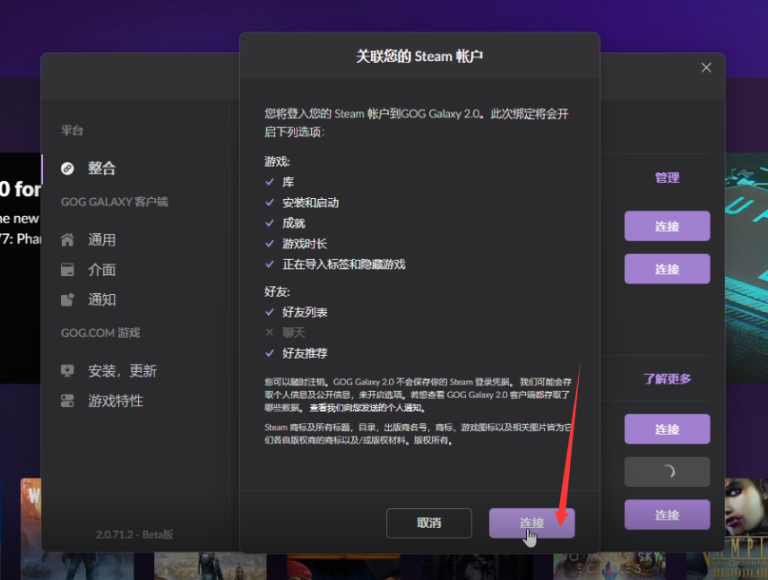Open 游戏特性 settings section

click(x=115, y=401)
